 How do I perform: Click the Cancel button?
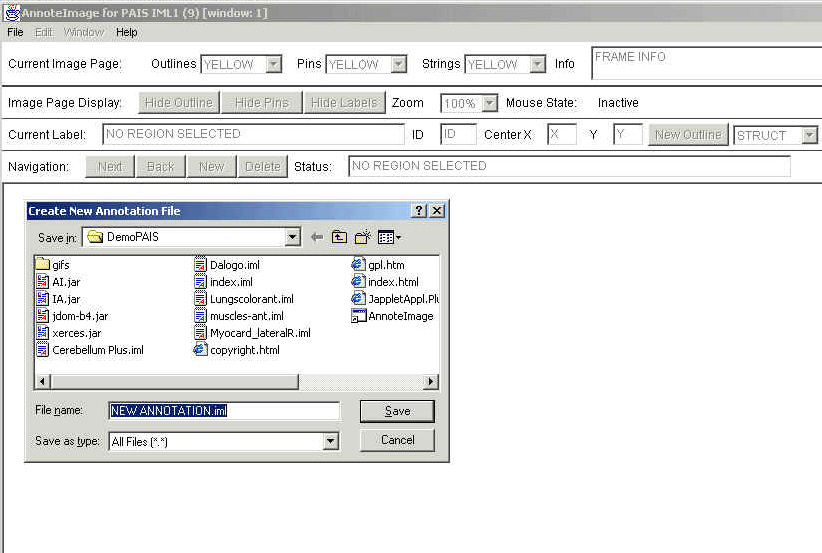coord(397,440)
